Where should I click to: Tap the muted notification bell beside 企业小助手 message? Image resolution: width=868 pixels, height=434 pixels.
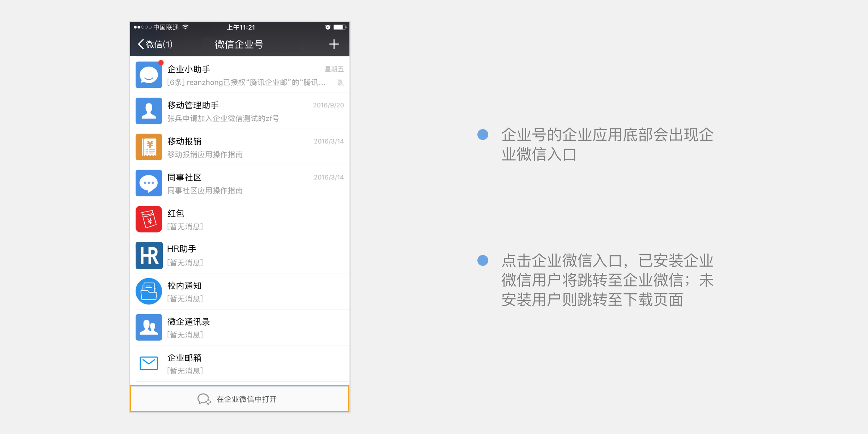point(339,83)
